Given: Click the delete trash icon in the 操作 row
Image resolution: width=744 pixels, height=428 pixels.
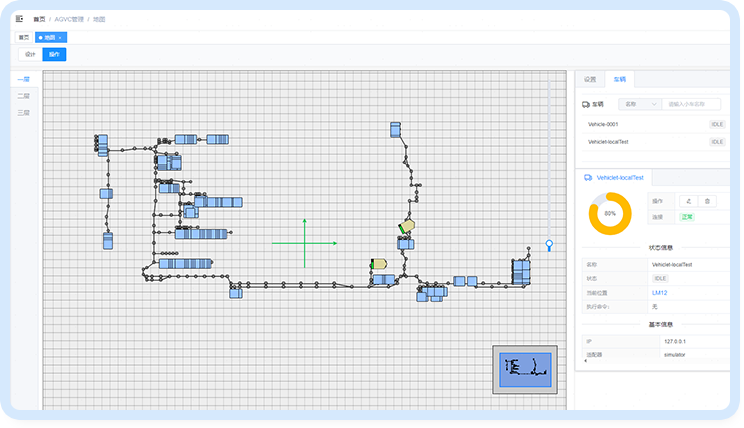Looking at the screenshot, I should point(707,201).
